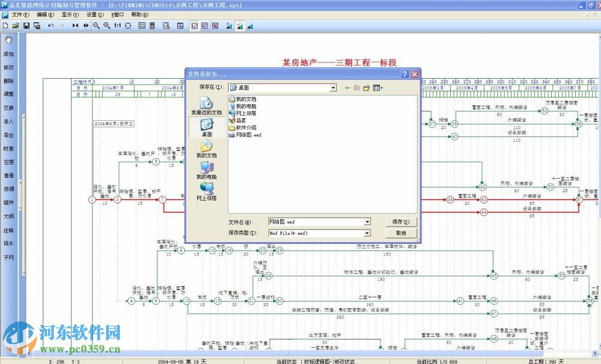This screenshot has width=601, height=364.
Task: Select the zoom in magnifier tool
Action: pyautogui.click(x=107, y=26)
